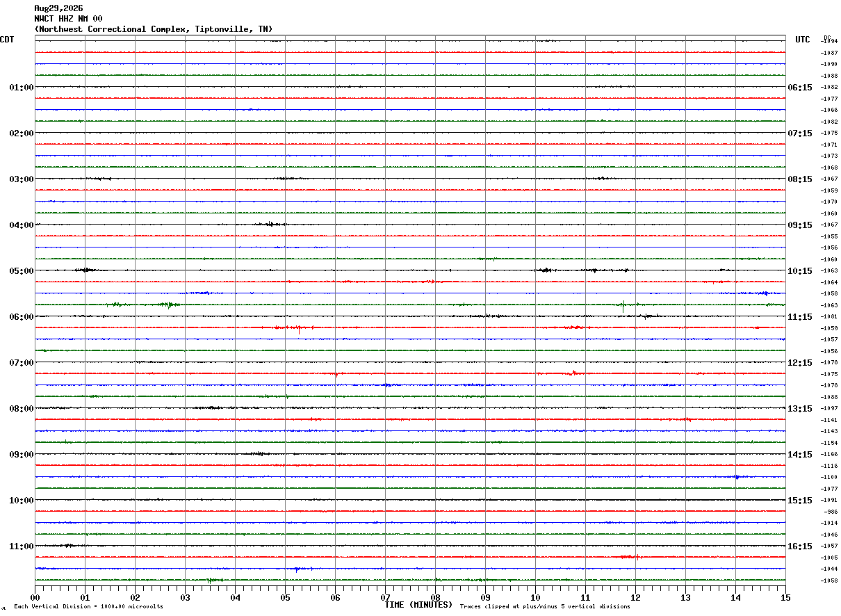Click the 12:15 UTC time label

(799, 363)
